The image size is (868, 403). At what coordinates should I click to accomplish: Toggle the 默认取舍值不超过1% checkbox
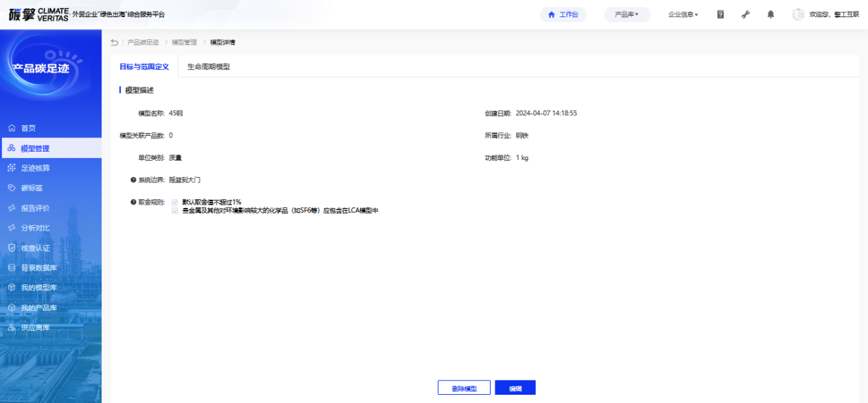pyautogui.click(x=175, y=203)
